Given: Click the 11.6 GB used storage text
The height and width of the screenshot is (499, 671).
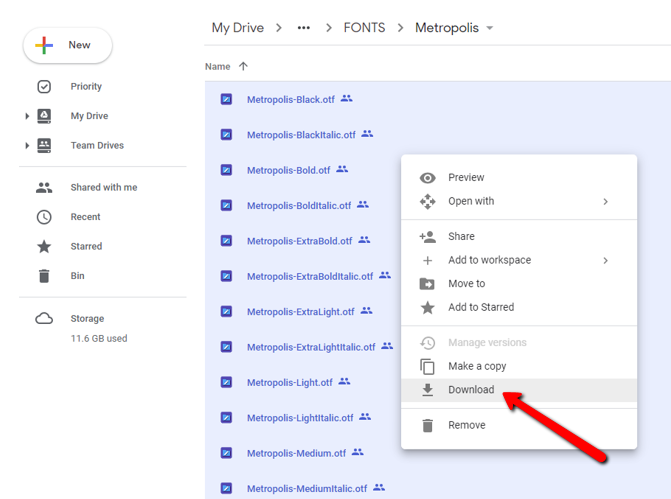Looking at the screenshot, I should (x=99, y=339).
